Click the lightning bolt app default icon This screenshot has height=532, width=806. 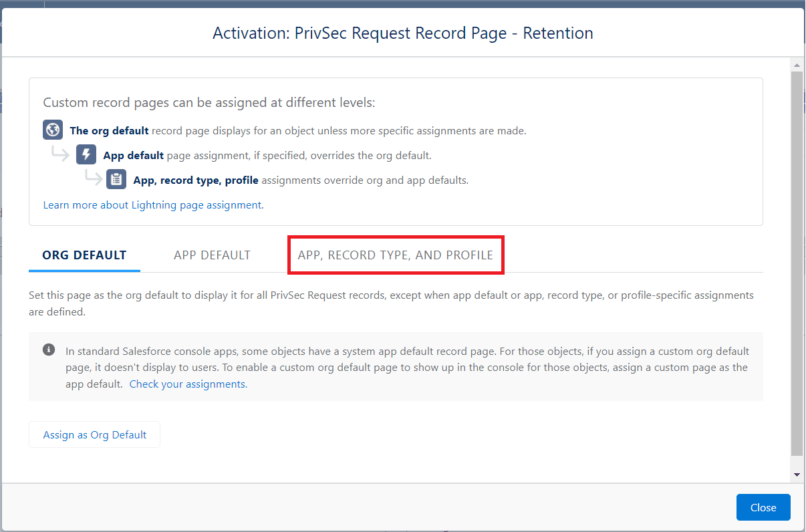[x=86, y=154]
